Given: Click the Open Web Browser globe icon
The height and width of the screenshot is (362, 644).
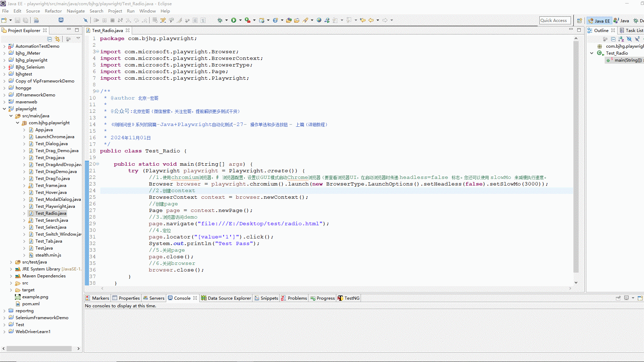Looking at the screenshot, I should click(319, 20).
